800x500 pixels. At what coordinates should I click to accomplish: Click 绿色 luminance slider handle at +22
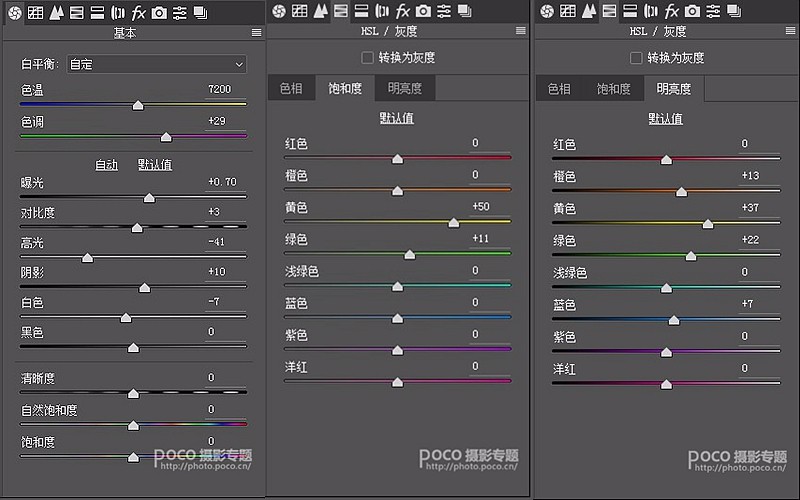tap(691, 256)
